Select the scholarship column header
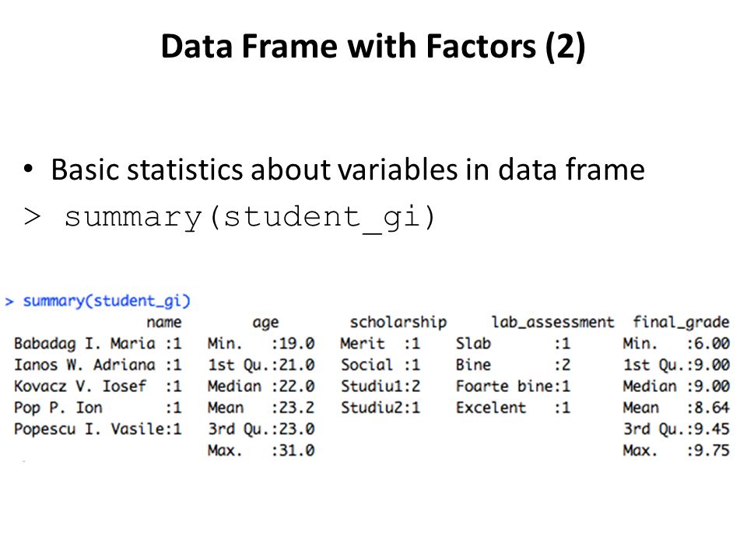This screenshot has width=747, height=560. [x=398, y=322]
